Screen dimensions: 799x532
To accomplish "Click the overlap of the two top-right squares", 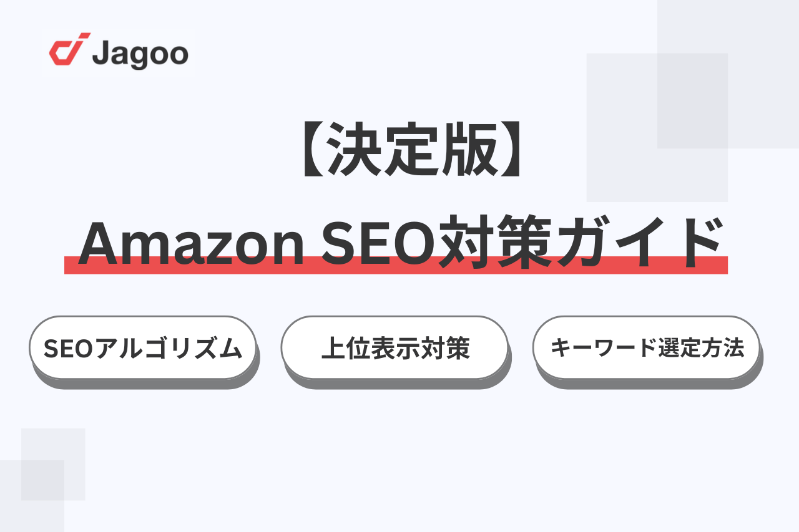I will 692,101.
